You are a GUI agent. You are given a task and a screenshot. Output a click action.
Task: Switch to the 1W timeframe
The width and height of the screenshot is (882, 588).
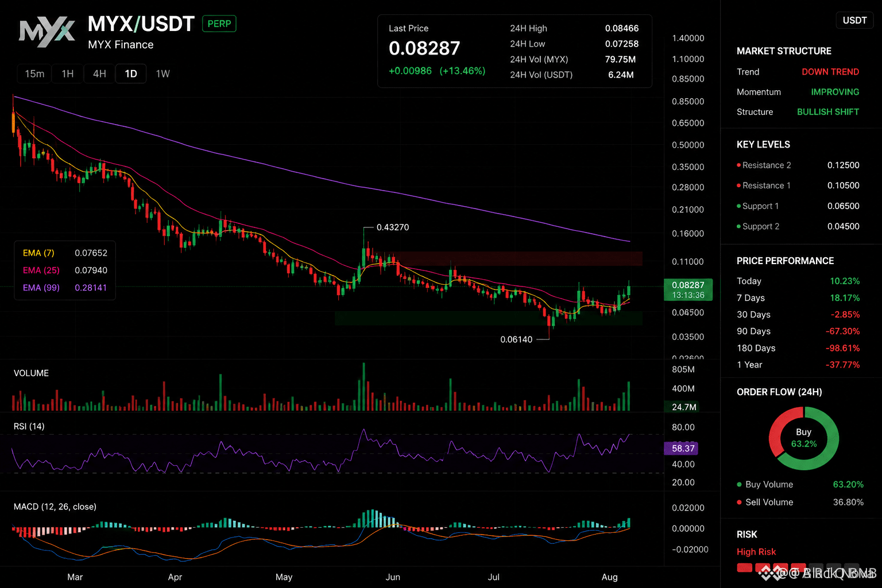pyautogui.click(x=163, y=73)
